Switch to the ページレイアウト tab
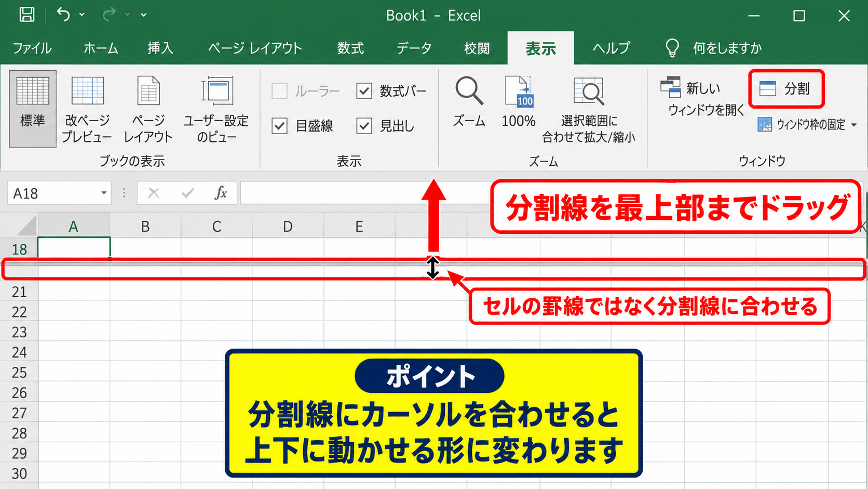The width and height of the screenshot is (868, 489). coord(255,48)
